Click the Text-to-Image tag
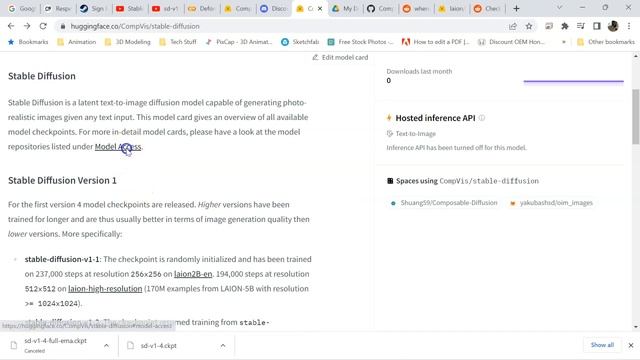Image resolution: width=640 pixels, height=360 pixels. 411,134
